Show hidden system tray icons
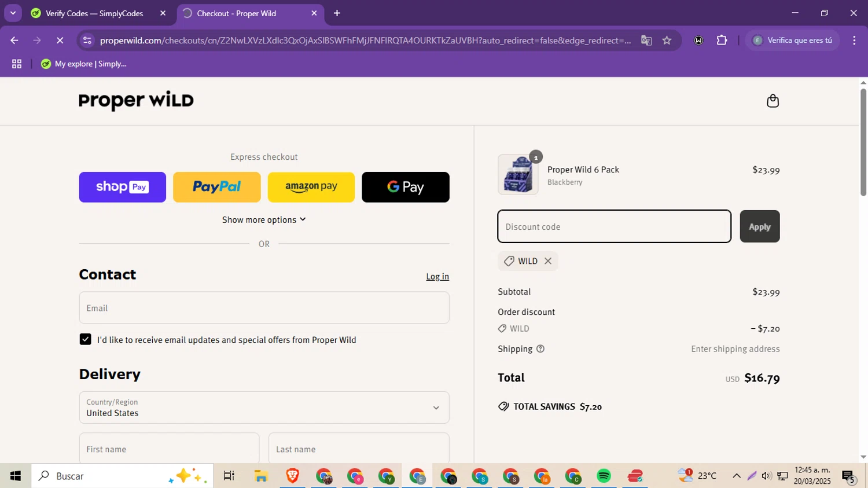Screen dimensions: 868x488 (x=736, y=476)
